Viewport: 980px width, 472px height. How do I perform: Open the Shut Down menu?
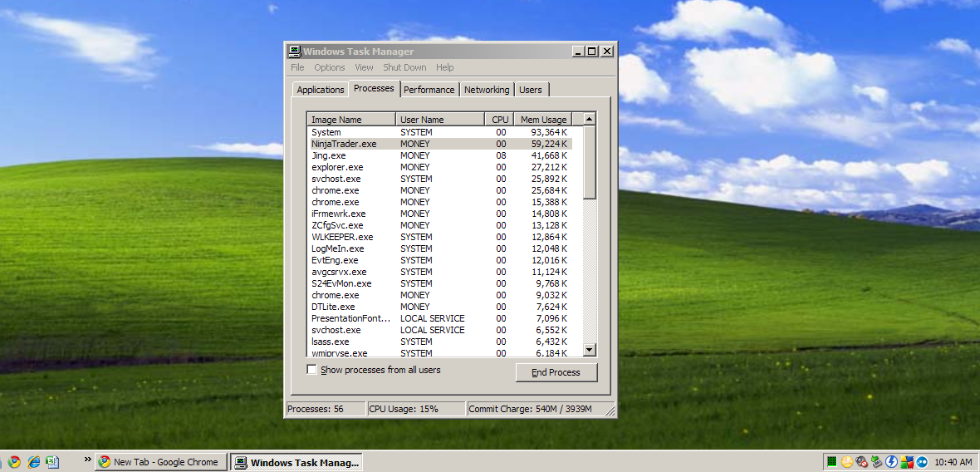click(x=405, y=67)
